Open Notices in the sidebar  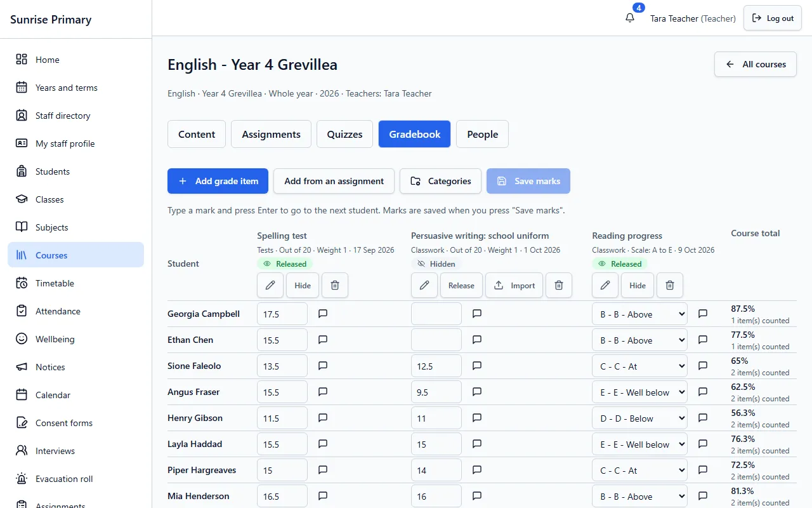[x=76, y=367]
